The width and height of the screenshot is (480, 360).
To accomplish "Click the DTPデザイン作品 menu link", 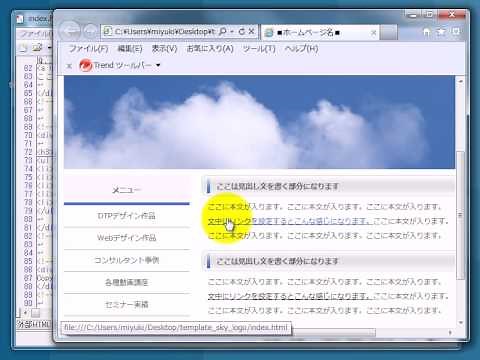I will pos(127,216).
